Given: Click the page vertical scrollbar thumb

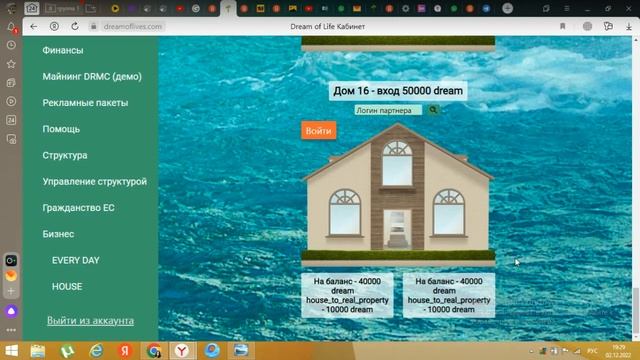Looking at the screenshot, I should point(636,311).
